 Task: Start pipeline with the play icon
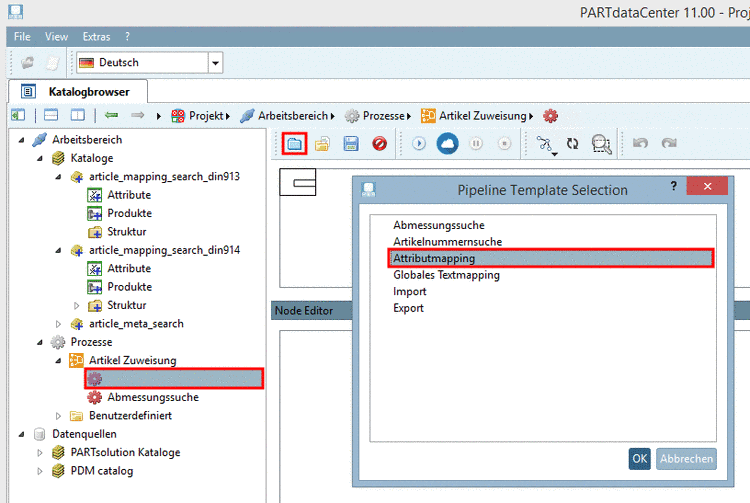[x=419, y=143]
